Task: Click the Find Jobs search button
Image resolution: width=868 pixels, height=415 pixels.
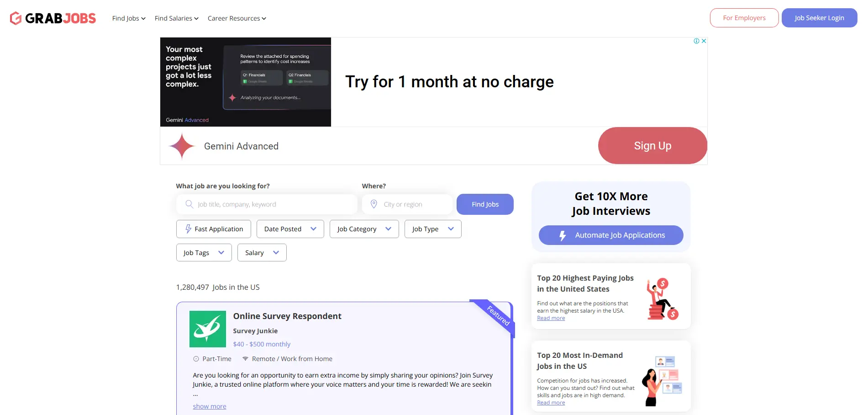Action: (x=485, y=204)
